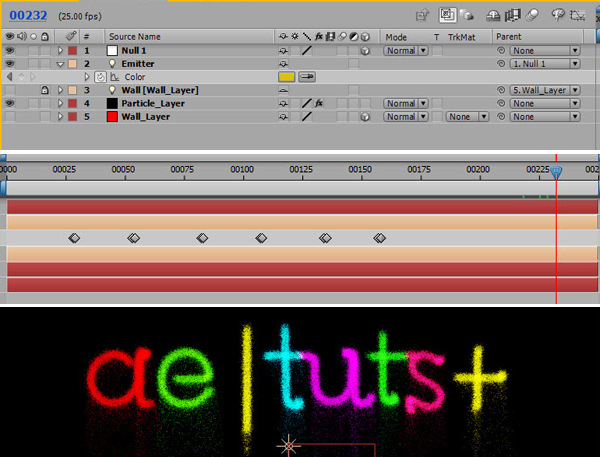Click the parent pick whip for Null 1
This screenshot has width=600, height=457.
(501, 51)
